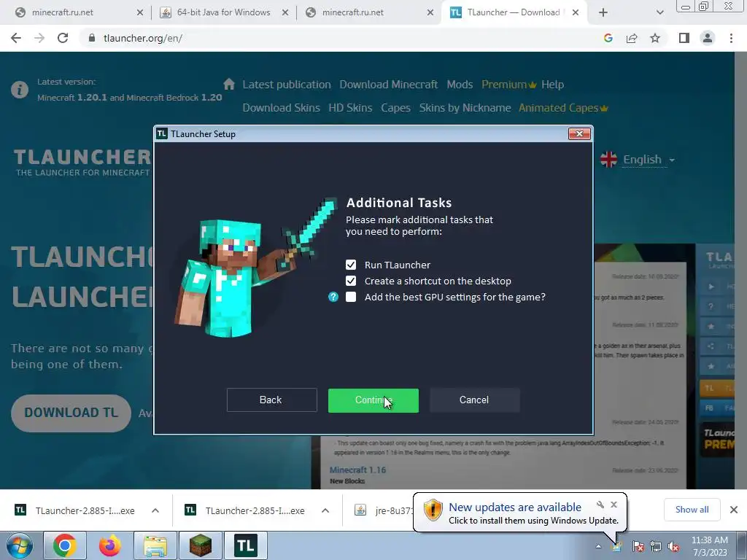This screenshot has width=747, height=560.
Task: Open the muted volume tray icon
Action: pos(673,546)
